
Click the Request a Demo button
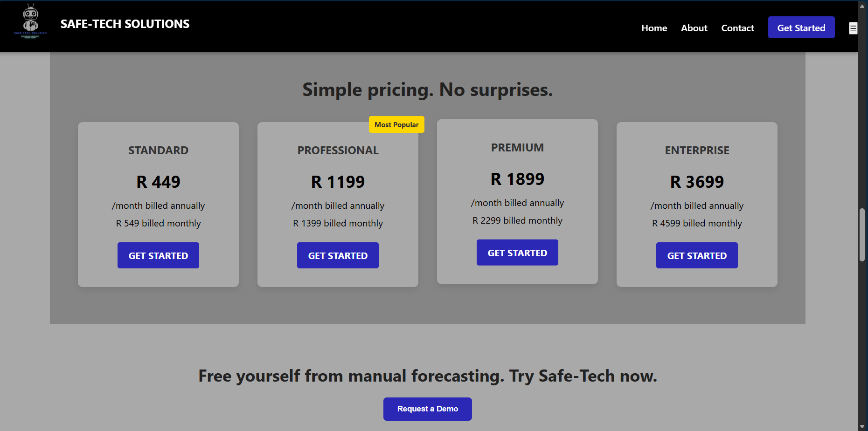(x=427, y=409)
